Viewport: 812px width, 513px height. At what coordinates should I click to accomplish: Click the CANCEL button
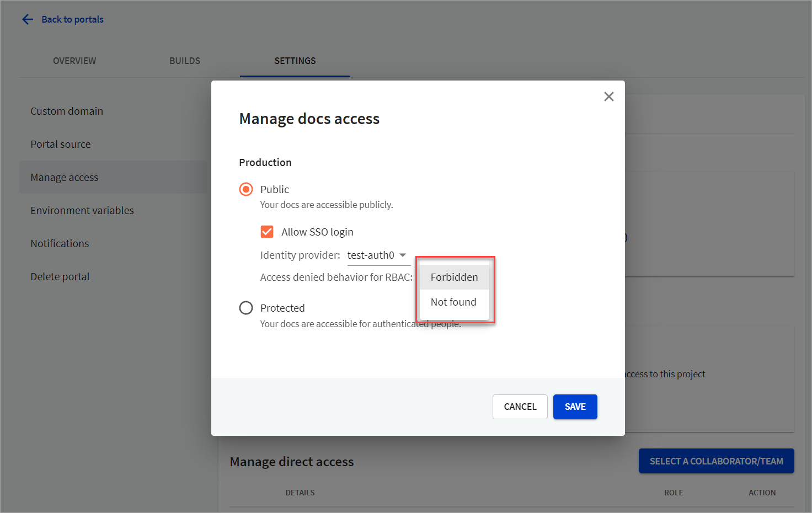tap(520, 407)
